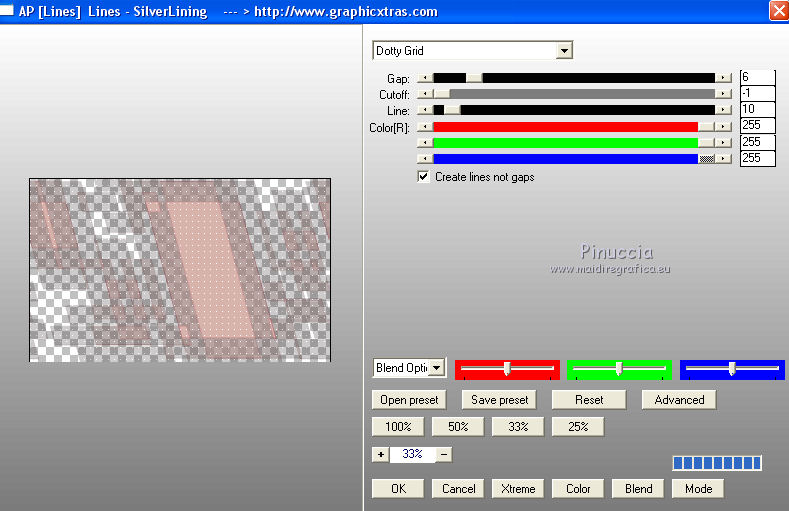This screenshot has width=789, height=511.
Task: Click the Color button
Action: pos(578,489)
